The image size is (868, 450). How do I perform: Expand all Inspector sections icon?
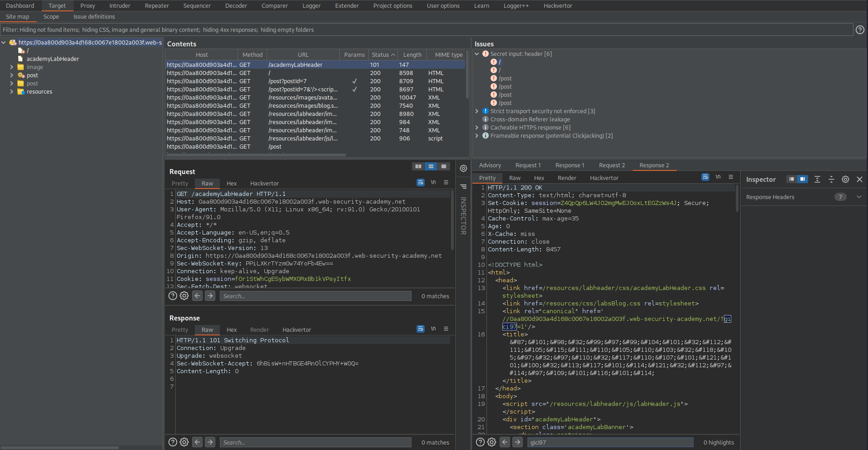[x=817, y=180]
